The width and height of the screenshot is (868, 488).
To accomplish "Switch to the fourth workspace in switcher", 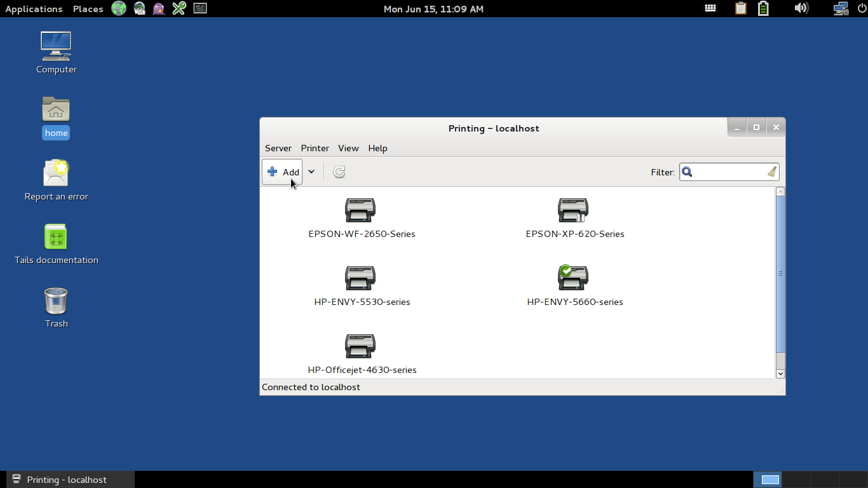I will click(853, 480).
